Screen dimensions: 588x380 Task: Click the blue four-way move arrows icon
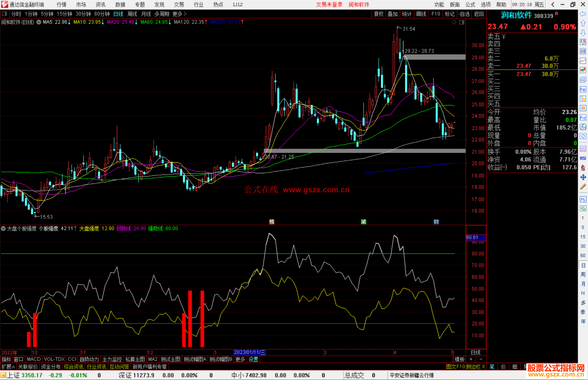point(583,177)
